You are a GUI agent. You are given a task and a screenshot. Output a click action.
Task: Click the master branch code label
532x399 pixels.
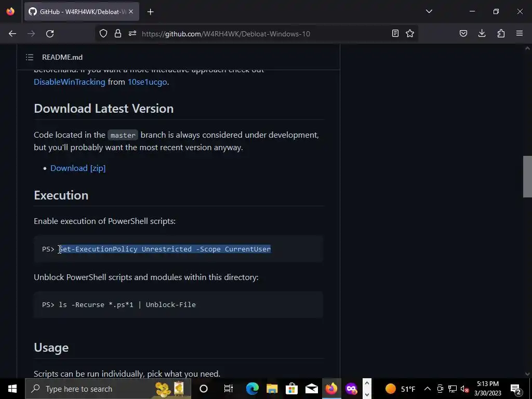coord(123,135)
